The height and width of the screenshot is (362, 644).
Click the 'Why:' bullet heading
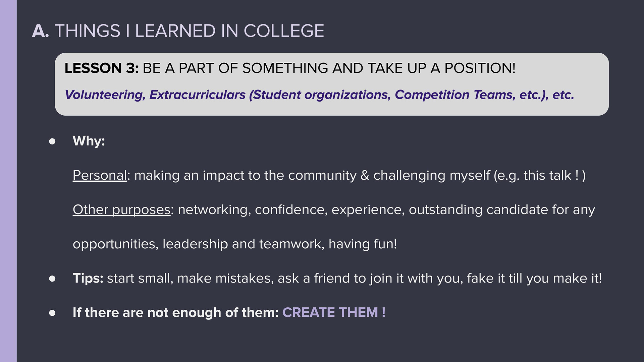pos(89,141)
